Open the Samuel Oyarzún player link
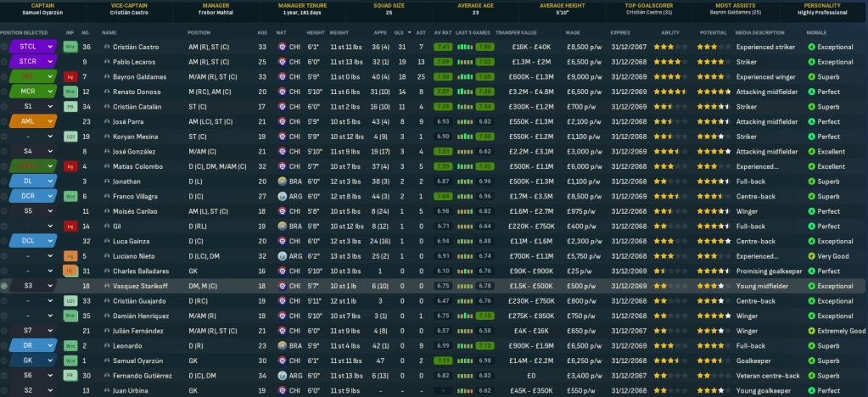Viewport: 868px width, 397px height. [x=138, y=360]
